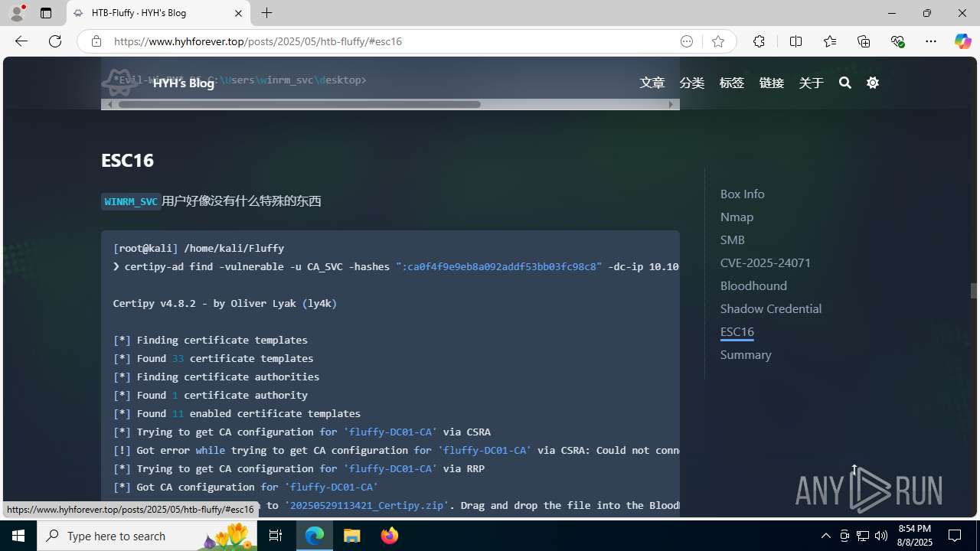The image size is (980, 551).
Task: Click code block left scroll arrow
Action: 110,104
